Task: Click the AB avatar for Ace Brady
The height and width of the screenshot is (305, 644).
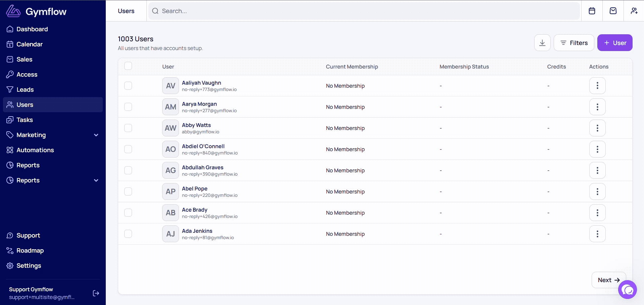Action: pyautogui.click(x=171, y=213)
